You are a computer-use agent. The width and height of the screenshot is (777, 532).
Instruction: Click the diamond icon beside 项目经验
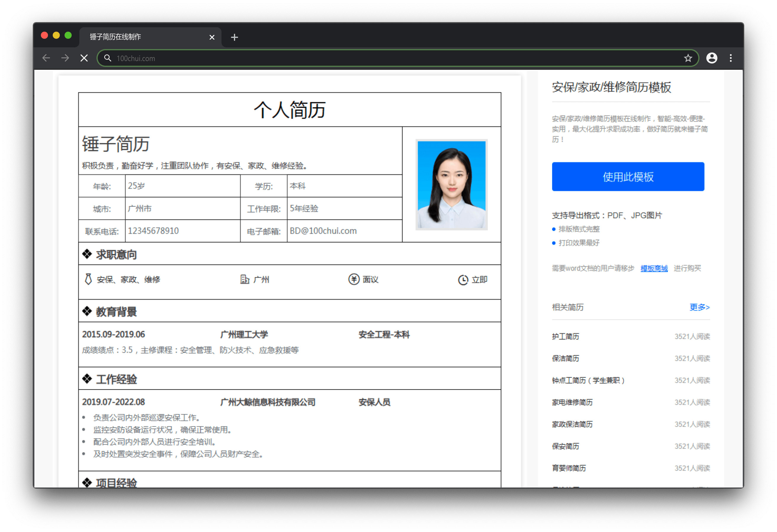[87, 482]
